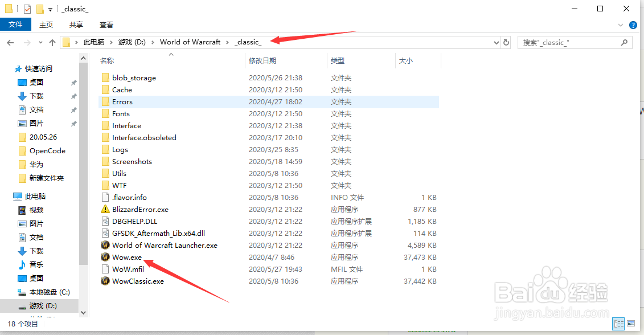Expand the ribbon with the chevron

point(621,25)
